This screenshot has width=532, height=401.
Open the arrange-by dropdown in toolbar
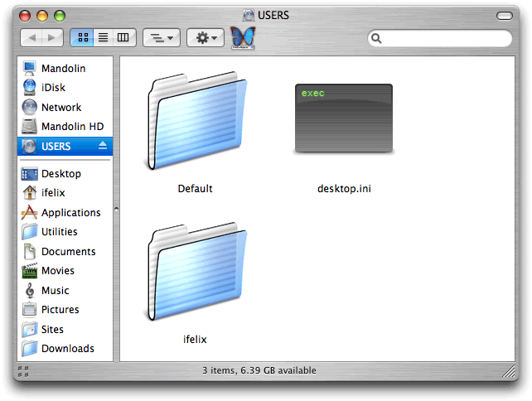pyautogui.click(x=162, y=37)
